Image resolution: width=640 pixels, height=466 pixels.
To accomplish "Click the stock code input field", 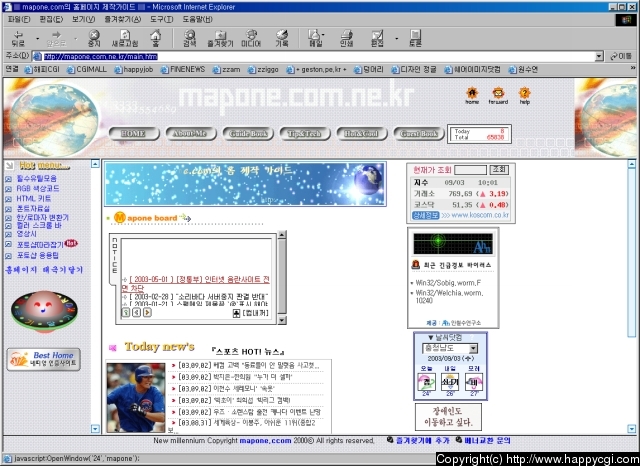I will (470, 169).
